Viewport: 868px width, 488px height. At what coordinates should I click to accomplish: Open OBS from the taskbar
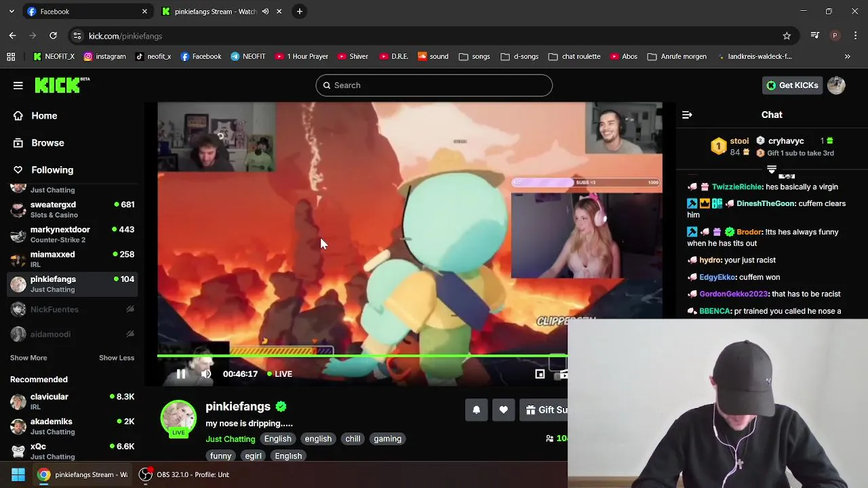pyautogui.click(x=184, y=474)
